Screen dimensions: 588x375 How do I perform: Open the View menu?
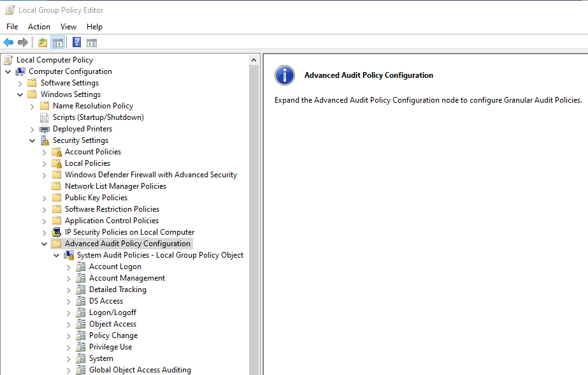pos(68,27)
